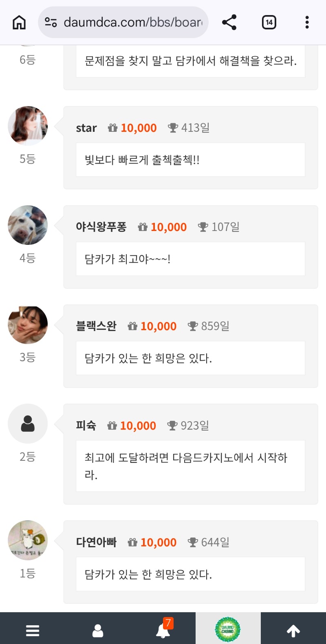Open the site info icon in address bar
Image resolution: width=326 pixels, height=644 pixels.
51,22
